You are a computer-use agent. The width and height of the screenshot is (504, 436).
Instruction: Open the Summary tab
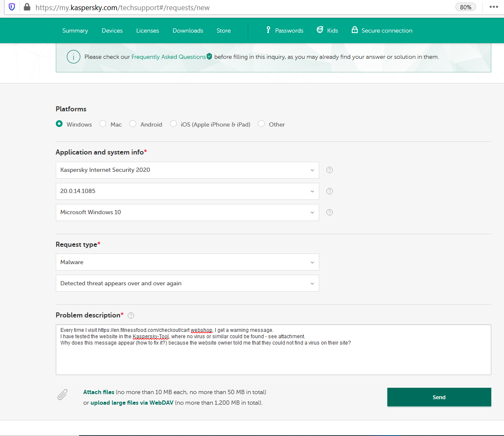75,30
